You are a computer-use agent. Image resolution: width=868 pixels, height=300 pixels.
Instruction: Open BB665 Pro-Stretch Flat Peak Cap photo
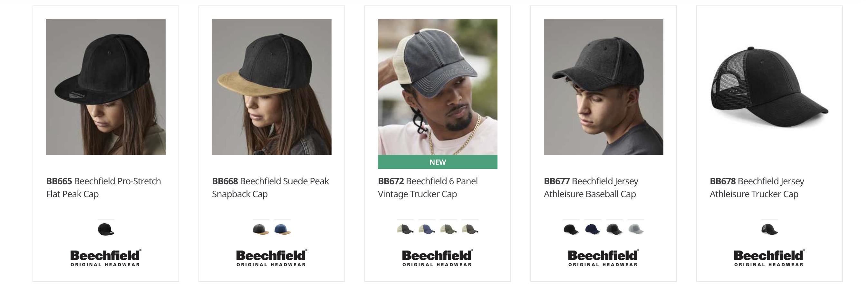pyautogui.click(x=106, y=87)
